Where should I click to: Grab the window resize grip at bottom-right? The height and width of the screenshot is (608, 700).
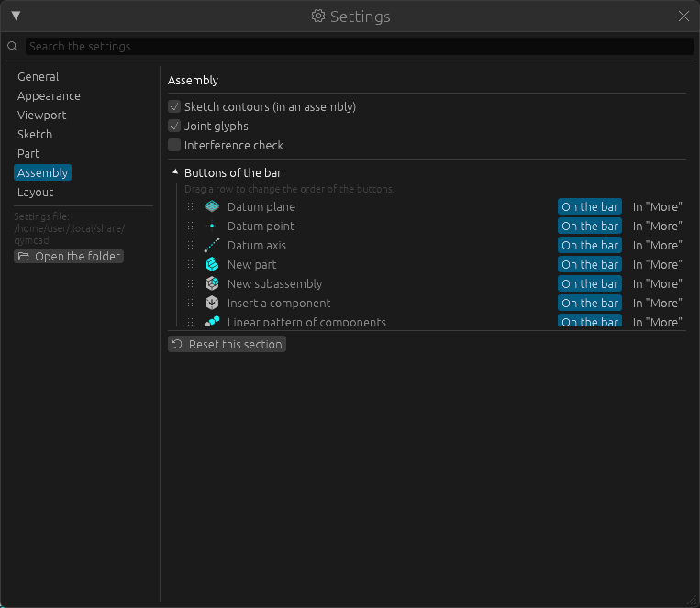pyautogui.click(x=693, y=601)
